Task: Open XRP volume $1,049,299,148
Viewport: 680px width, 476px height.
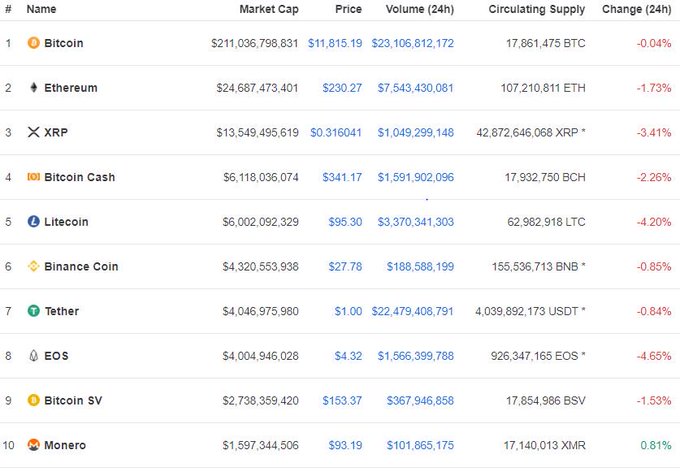Action: click(415, 132)
